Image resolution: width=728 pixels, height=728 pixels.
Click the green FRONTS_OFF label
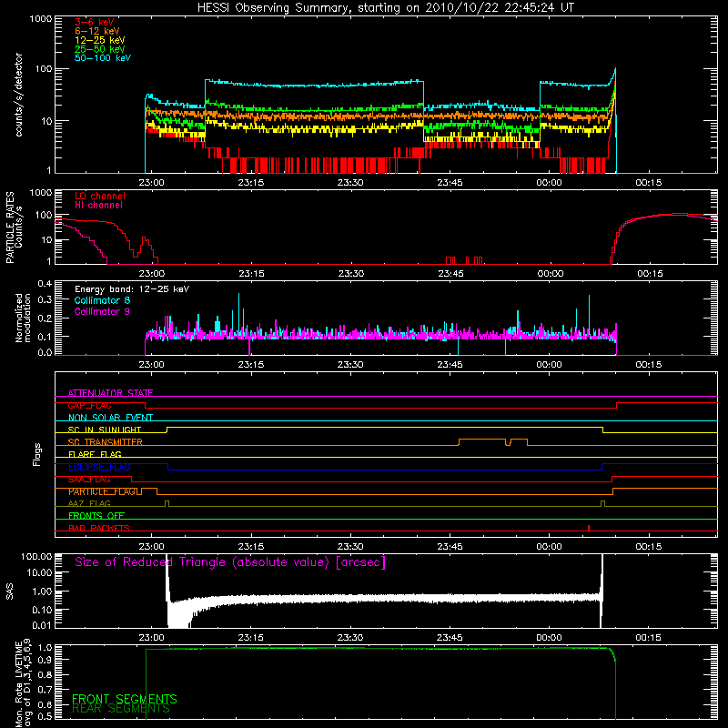[96, 516]
